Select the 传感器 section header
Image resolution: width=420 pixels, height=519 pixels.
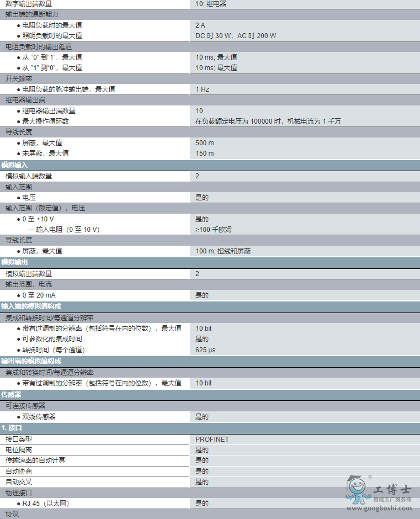coord(12,395)
